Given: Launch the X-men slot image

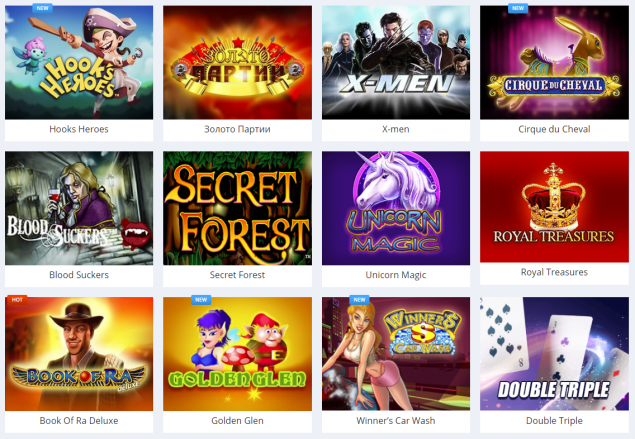Looking at the screenshot, I should (396, 62).
